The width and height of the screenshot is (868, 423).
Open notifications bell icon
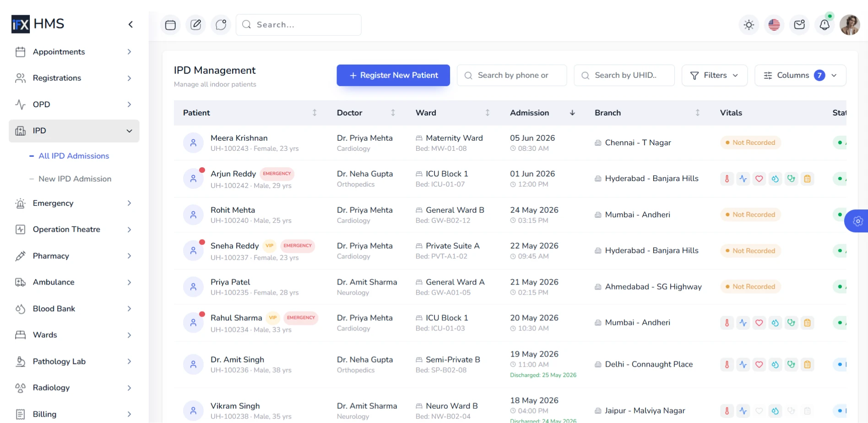click(825, 25)
